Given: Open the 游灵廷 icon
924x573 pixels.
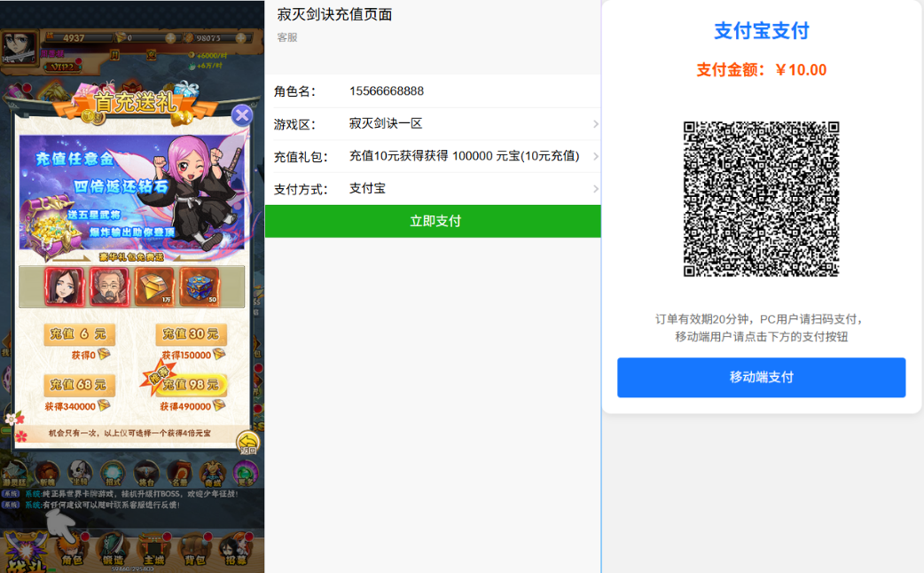Looking at the screenshot, I should 14,474.
